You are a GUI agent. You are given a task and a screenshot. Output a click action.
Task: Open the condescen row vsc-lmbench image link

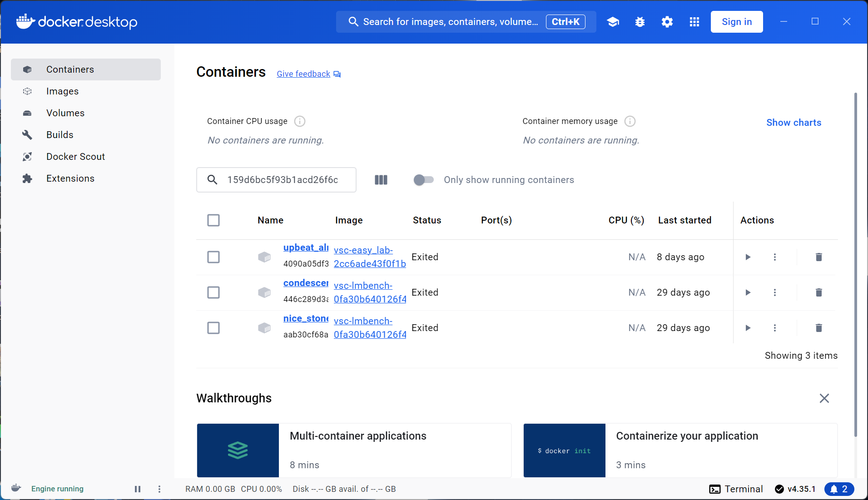370,292
